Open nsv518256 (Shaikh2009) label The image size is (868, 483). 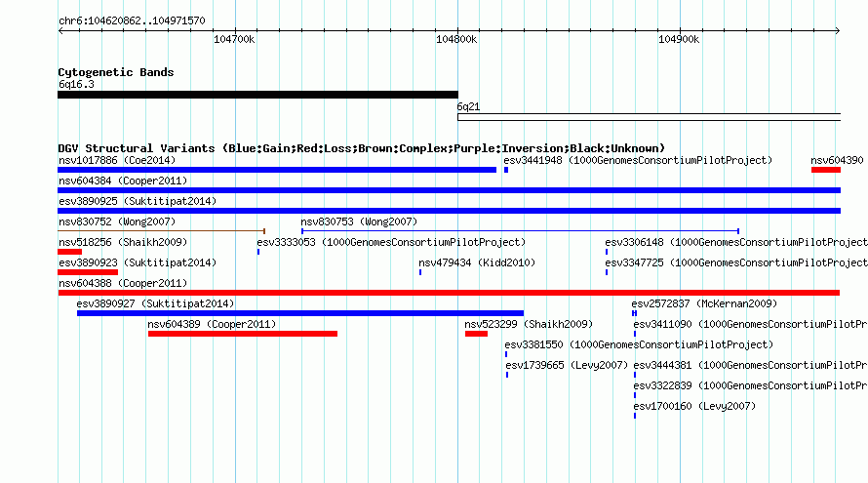click(123, 242)
